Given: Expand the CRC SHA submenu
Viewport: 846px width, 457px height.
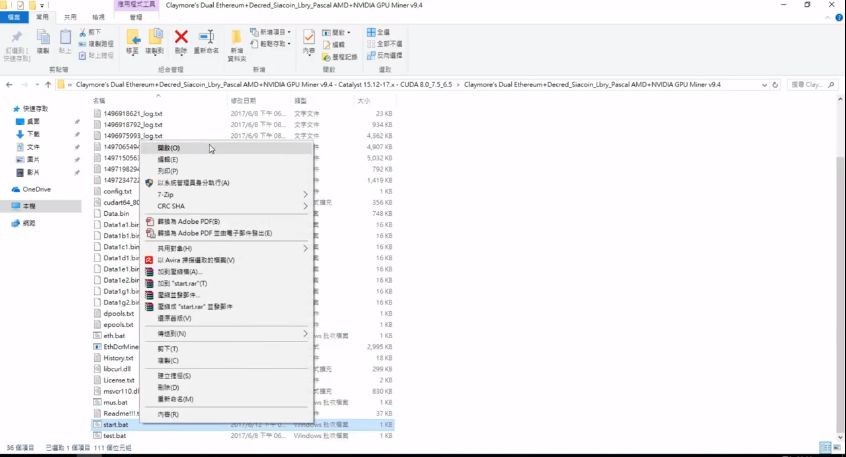Looking at the screenshot, I should click(227, 206).
